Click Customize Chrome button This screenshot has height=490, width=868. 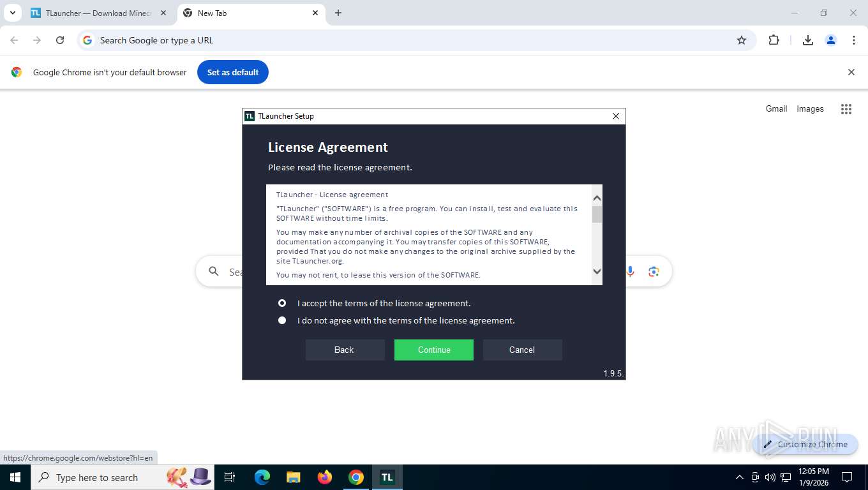click(x=805, y=444)
